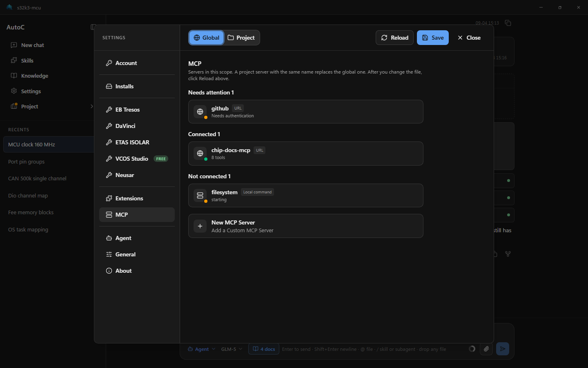The width and height of the screenshot is (588, 368).
Task: Click the Reload button
Action: [394, 38]
